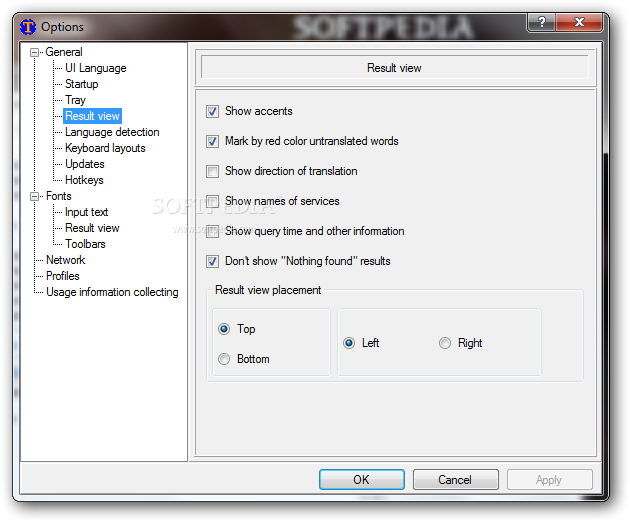Toggle Don't show "Nothing found" results

(213, 262)
